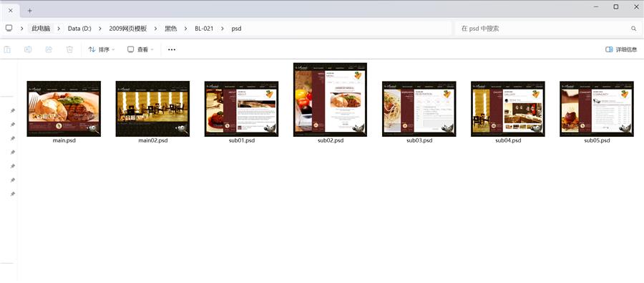This screenshot has width=644, height=283.
Task: Focus the 在 psd 中搜索 search field
Action: 545,29
